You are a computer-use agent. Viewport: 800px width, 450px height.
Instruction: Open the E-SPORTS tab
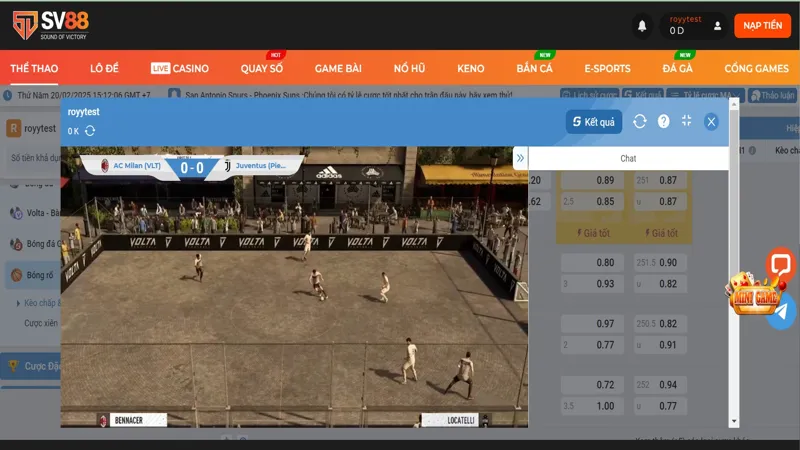607,68
